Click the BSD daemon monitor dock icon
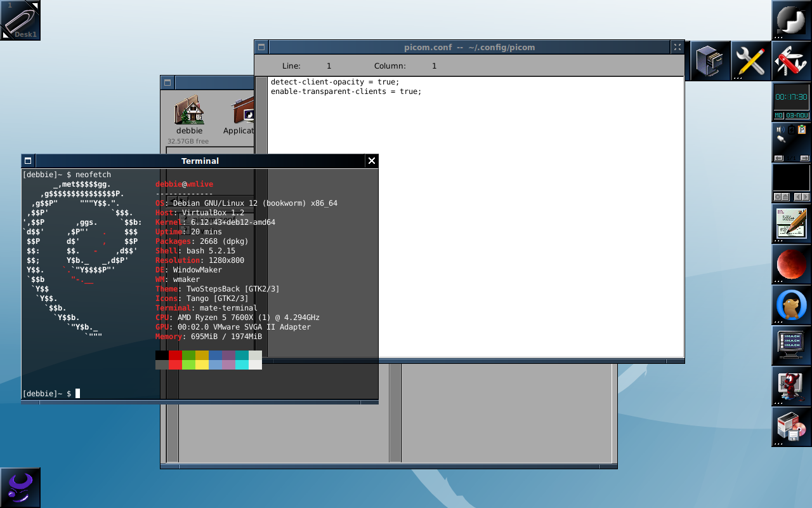The width and height of the screenshot is (812, 508). tap(791, 386)
